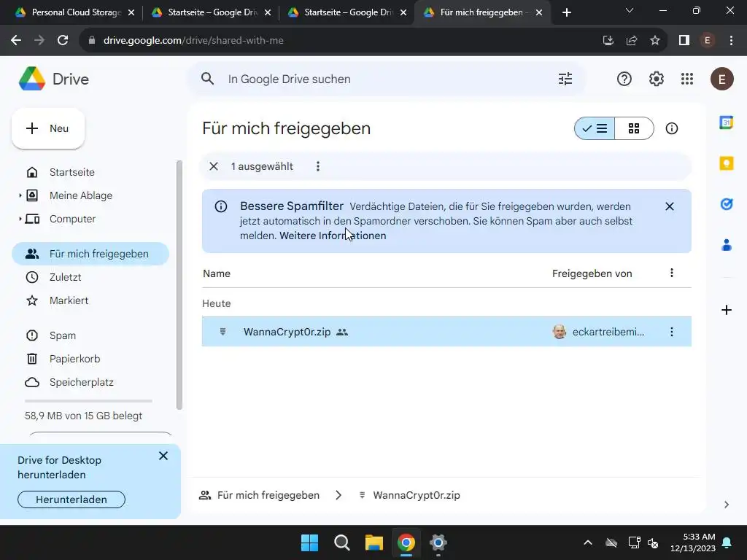Show hidden system tray icons
This screenshot has width=747, height=560.
pos(588,542)
